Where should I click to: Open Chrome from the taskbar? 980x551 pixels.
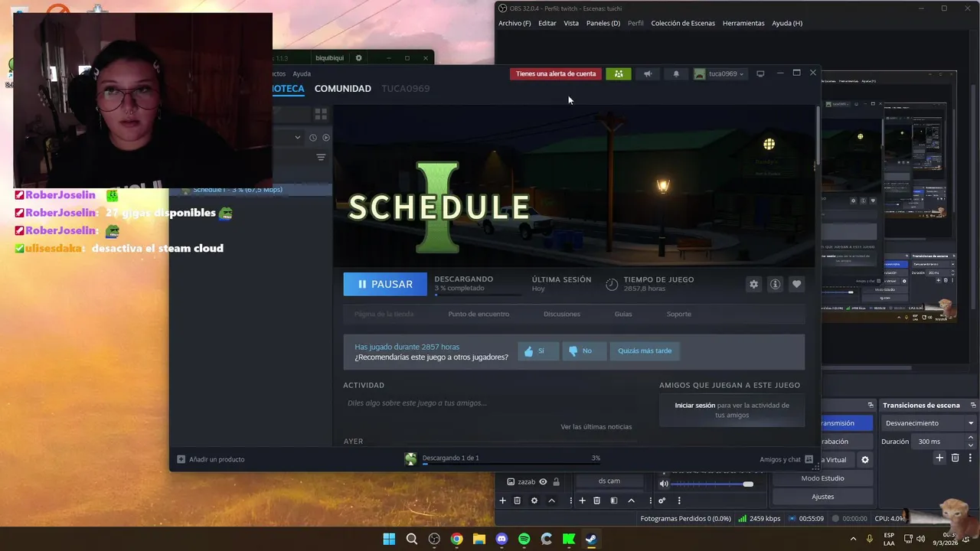pos(456,539)
